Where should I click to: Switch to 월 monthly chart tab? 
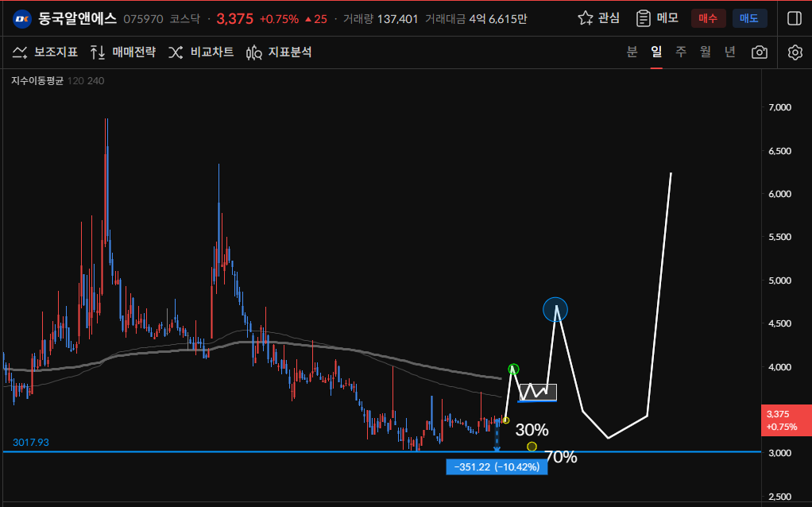(x=706, y=52)
